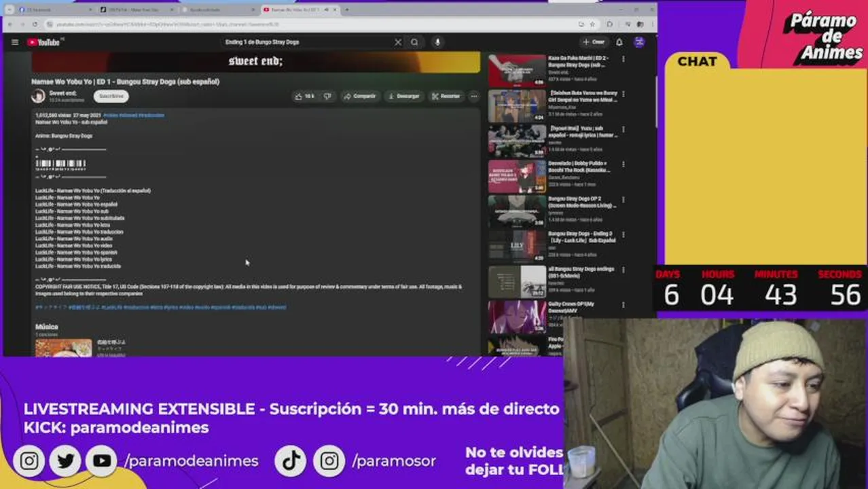
Task: Click the YouTube icon in the stream overlay
Action: pyautogui.click(x=103, y=461)
